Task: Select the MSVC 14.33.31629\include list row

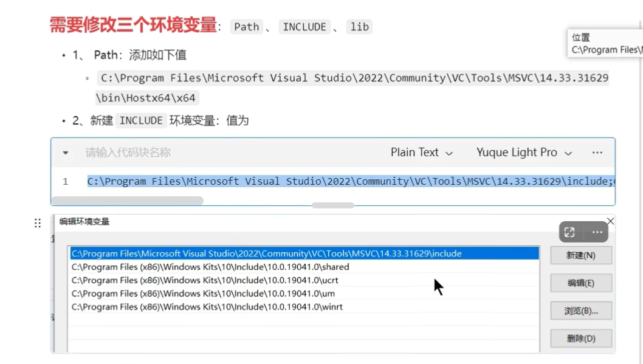Action: 304,253
